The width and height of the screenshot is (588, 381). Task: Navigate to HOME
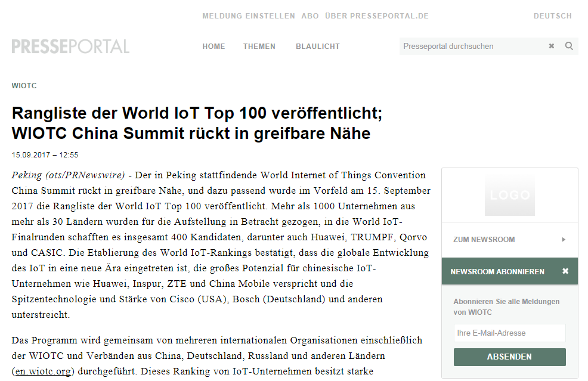coord(213,46)
